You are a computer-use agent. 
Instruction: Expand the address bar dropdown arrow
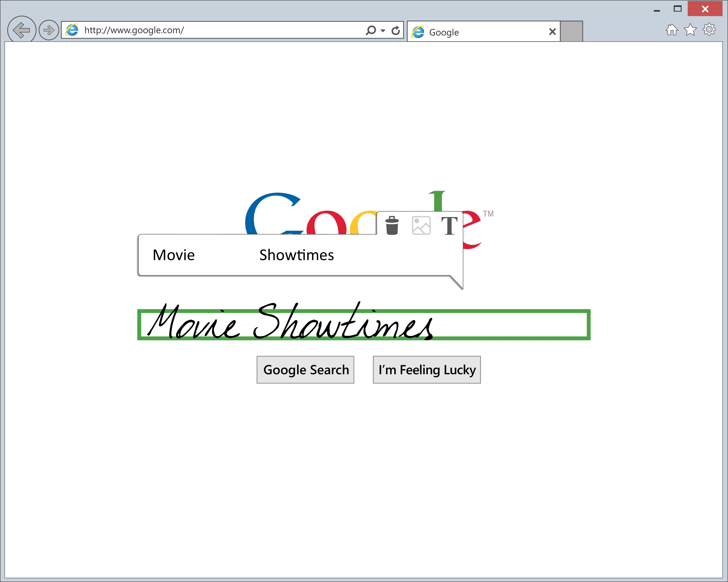pos(383,31)
